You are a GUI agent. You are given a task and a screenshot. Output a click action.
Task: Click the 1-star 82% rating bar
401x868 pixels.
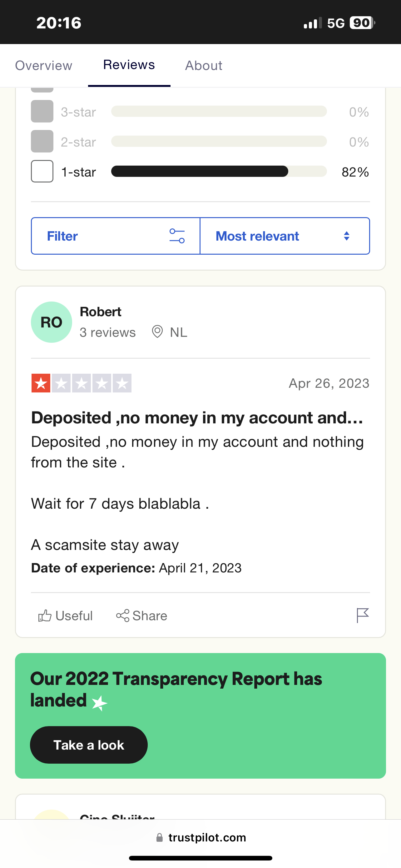219,172
